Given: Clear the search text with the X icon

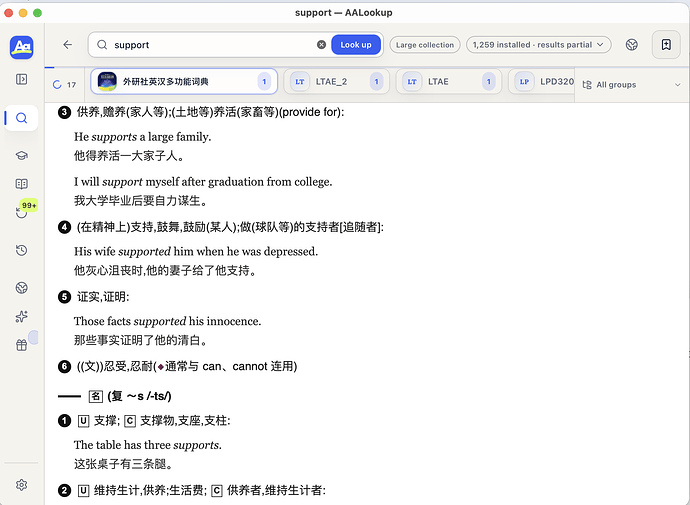Looking at the screenshot, I should 322,44.
